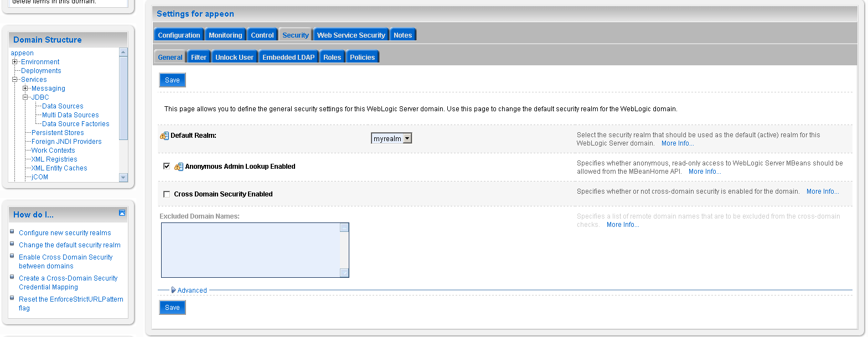Open the Unlock User subtab
The width and height of the screenshot is (868, 337).
235,57
